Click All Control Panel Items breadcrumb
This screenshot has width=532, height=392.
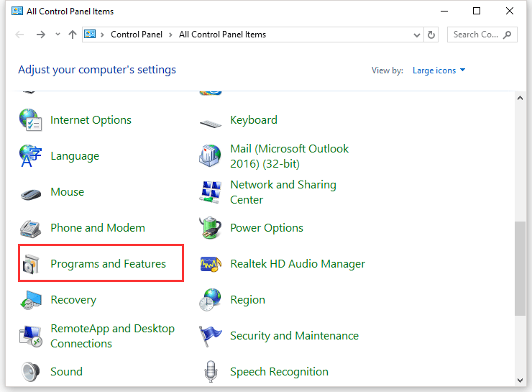222,35
